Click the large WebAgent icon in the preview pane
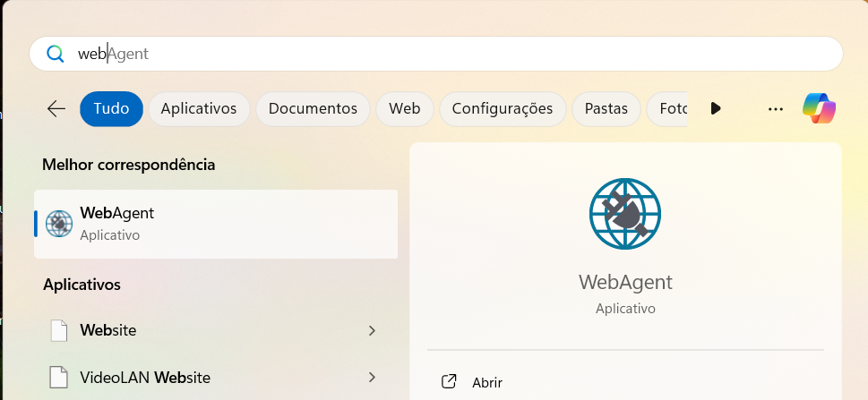Screen dimensions: 868x400 [x=625, y=214]
